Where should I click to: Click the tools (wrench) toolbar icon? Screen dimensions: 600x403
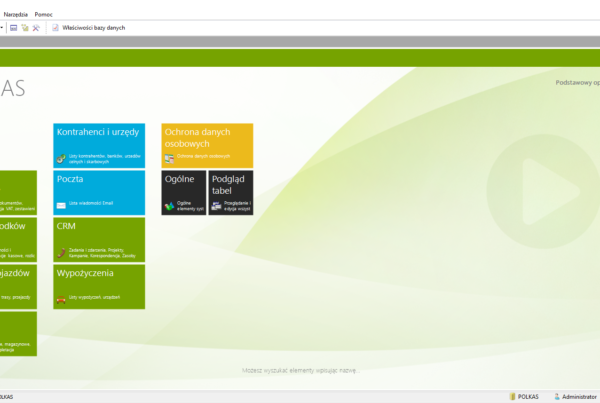(x=36, y=28)
